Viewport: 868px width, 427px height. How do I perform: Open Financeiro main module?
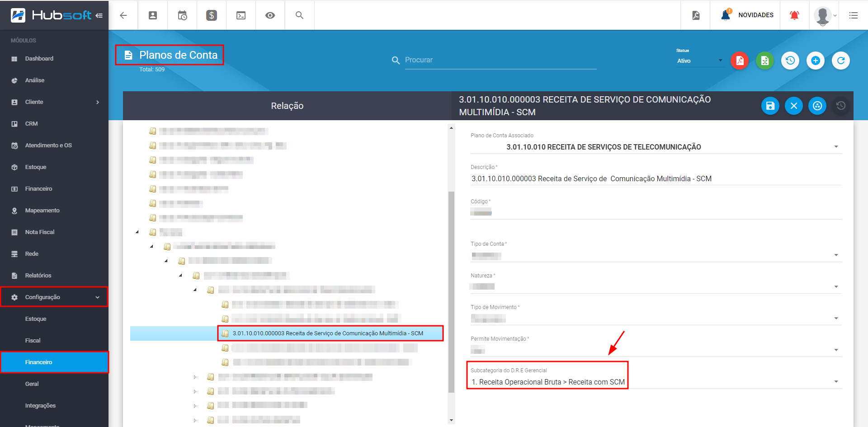(54, 189)
